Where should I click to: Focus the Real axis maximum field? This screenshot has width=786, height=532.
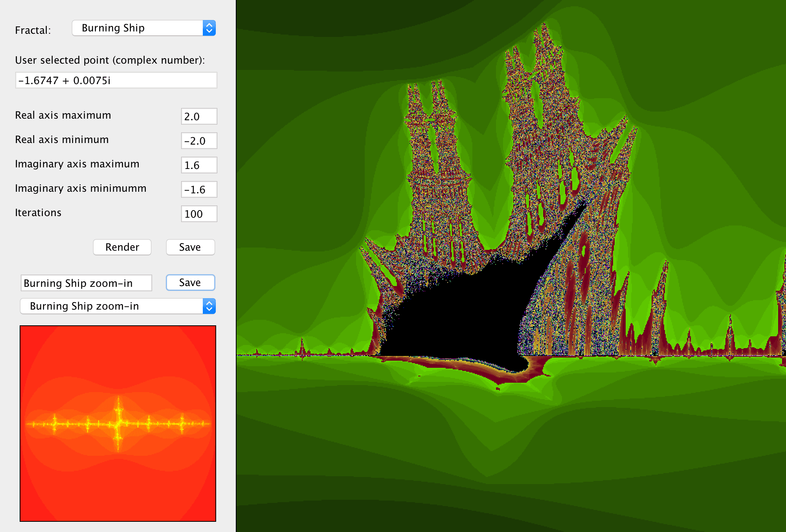coord(199,116)
